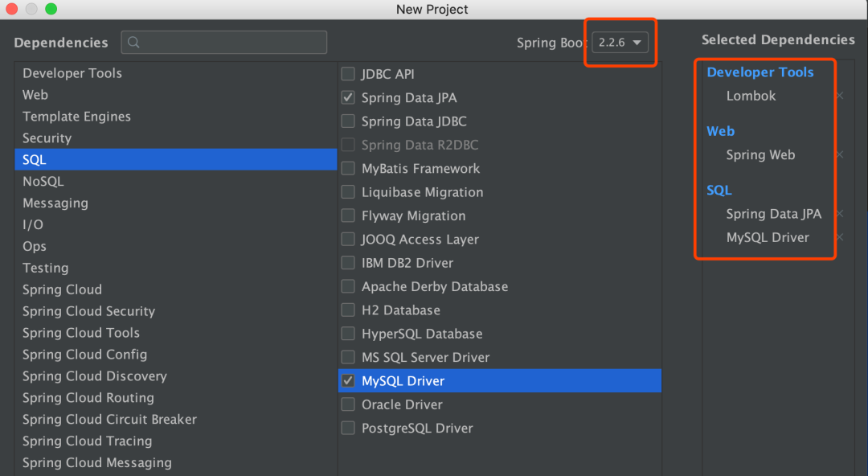Remove Spring Web from selected dependencies
This screenshot has width=868, height=476.
839,155
